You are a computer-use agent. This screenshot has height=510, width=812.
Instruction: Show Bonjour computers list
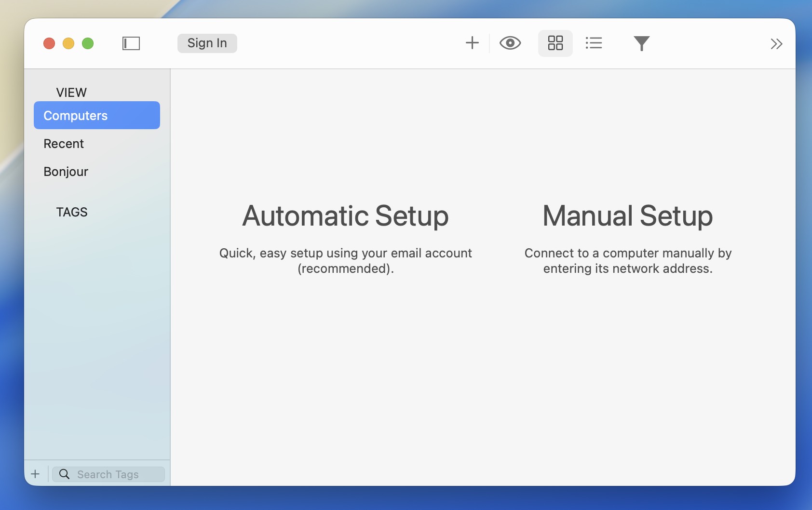pos(66,172)
